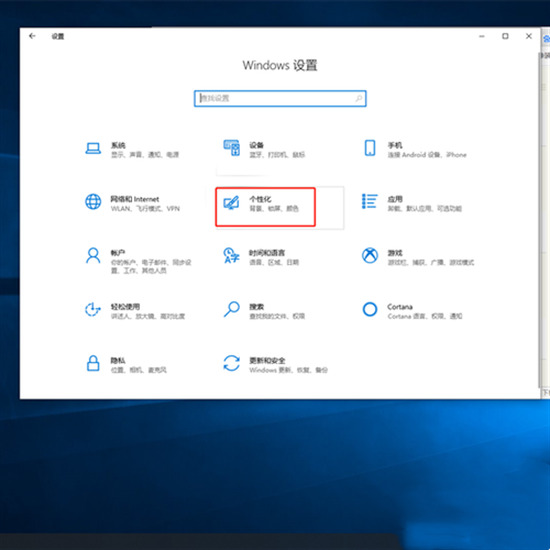Open the 个性化 (Personalization) icon
The height and width of the screenshot is (550, 550).
coord(232,203)
